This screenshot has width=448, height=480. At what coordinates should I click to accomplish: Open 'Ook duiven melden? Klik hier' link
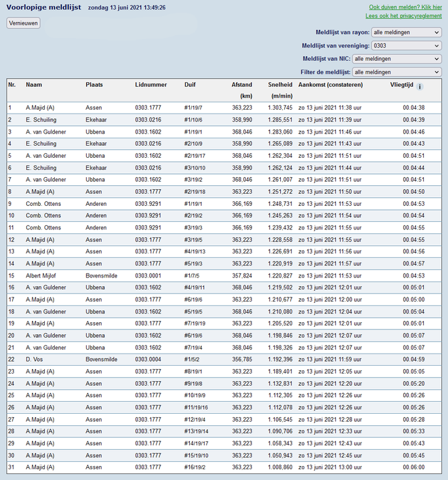point(405,7)
